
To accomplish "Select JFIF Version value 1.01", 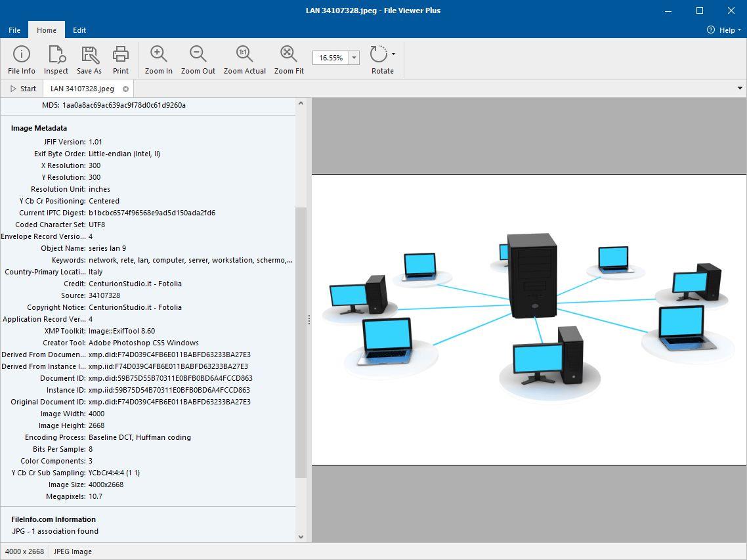I will [x=95, y=142].
